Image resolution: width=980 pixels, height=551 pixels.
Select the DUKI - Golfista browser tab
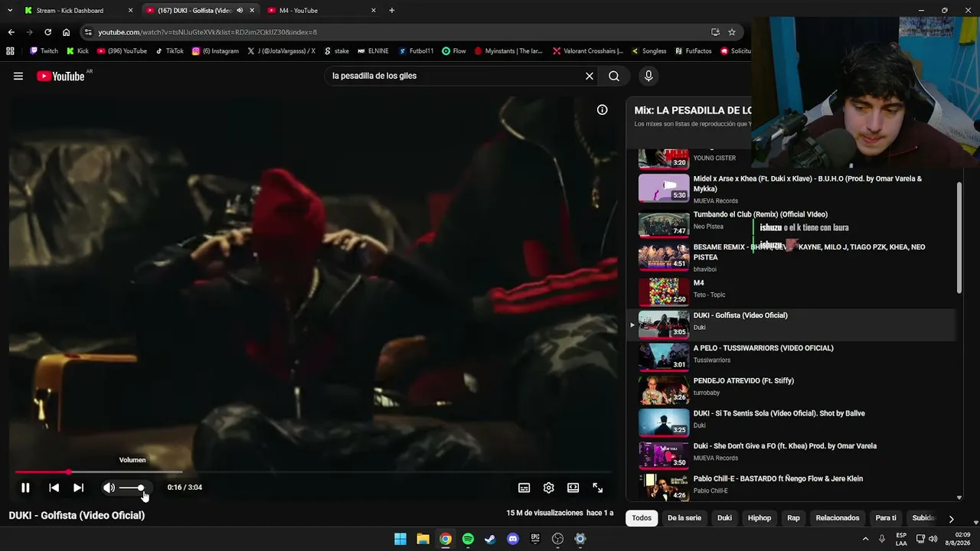194,11
